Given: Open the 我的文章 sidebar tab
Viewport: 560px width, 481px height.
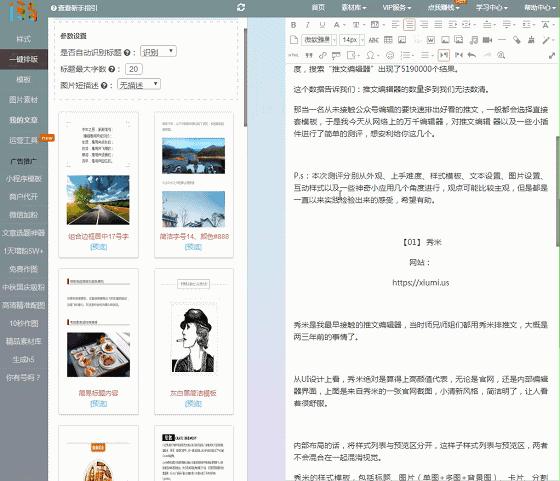Looking at the screenshot, I should click(24, 120).
